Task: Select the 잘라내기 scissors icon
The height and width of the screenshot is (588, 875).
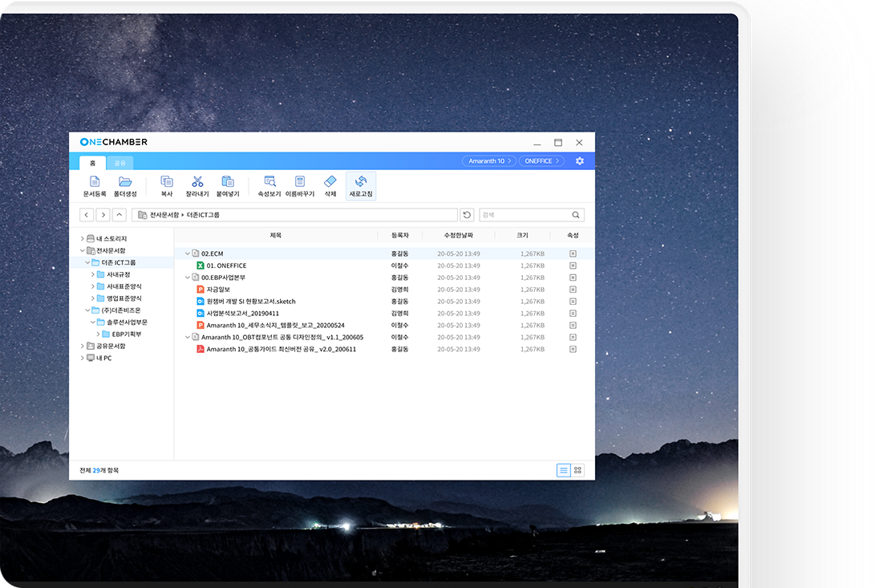Action: point(197,182)
